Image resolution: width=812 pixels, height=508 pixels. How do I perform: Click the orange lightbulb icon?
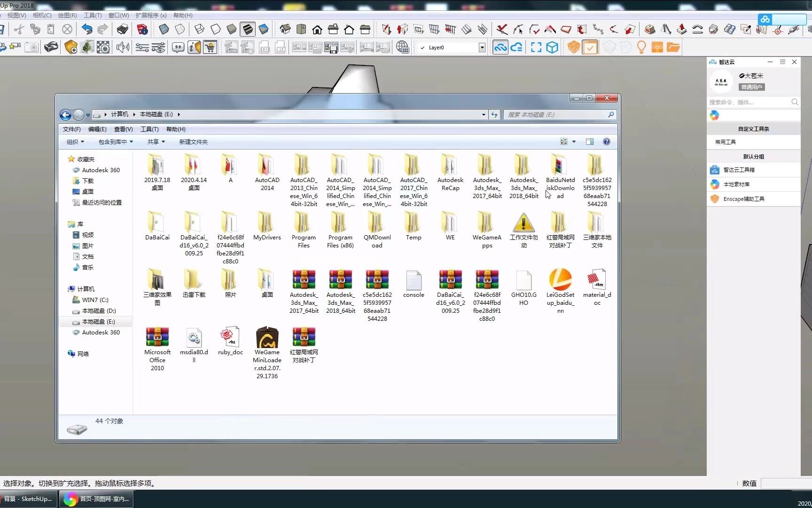641,47
